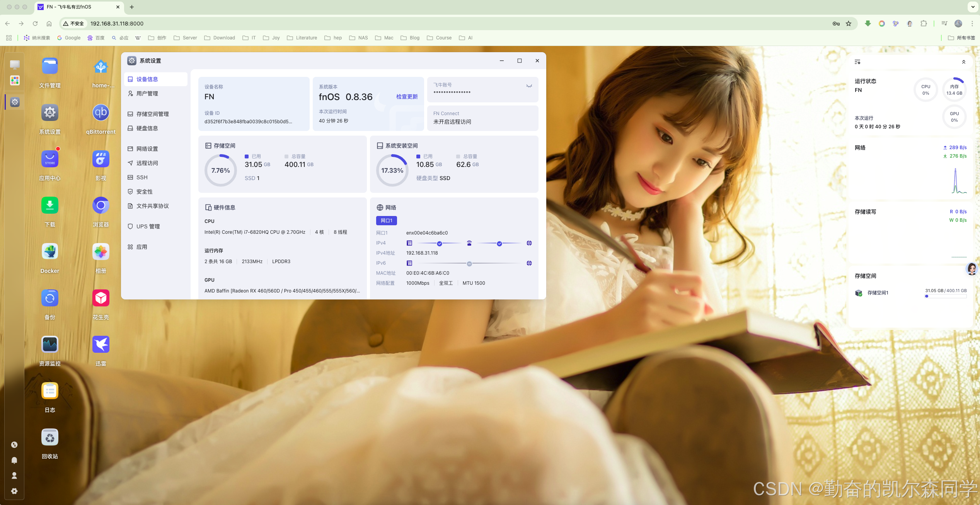Open the Docker app icon
This screenshot has width=980, height=505.
pos(50,252)
